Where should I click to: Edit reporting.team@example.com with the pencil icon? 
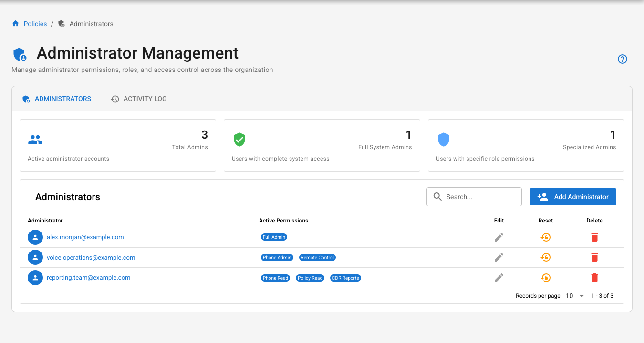coord(499,278)
